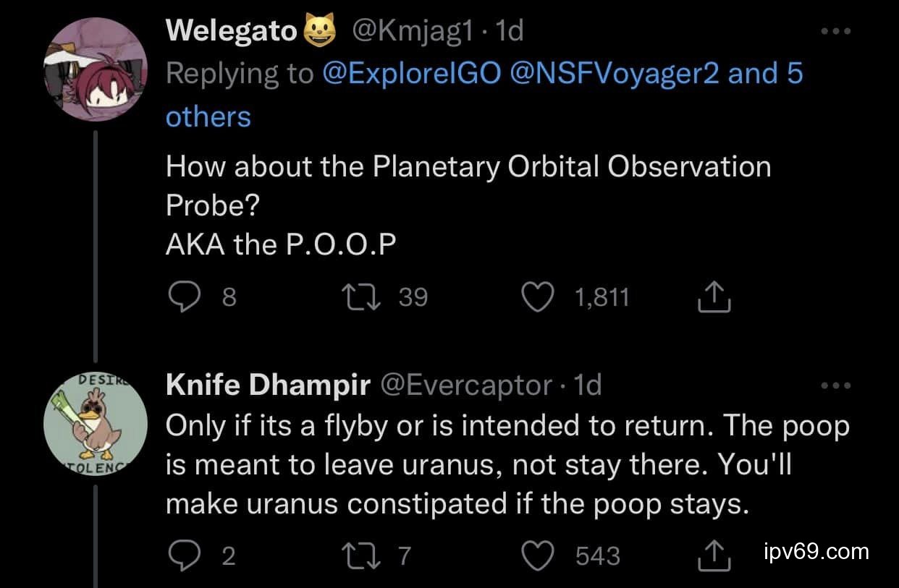
Task: Open Knife Dhampir's tweet text
Action: coord(507,466)
